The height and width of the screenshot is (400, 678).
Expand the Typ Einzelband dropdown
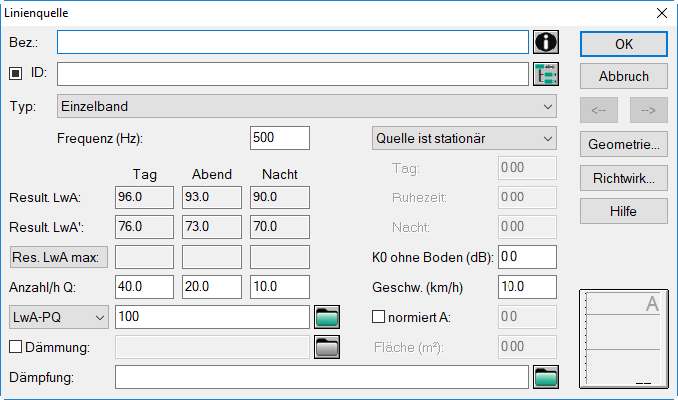pyautogui.click(x=307, y=106)
